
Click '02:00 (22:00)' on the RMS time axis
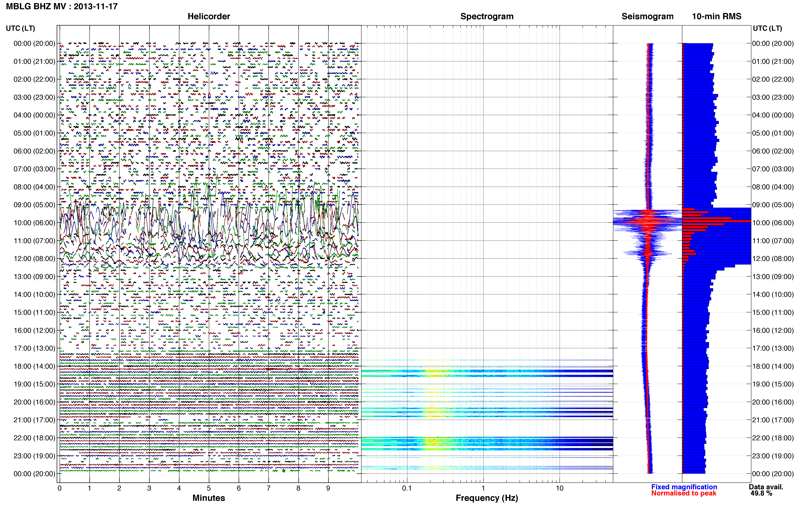tap(773, 79)
